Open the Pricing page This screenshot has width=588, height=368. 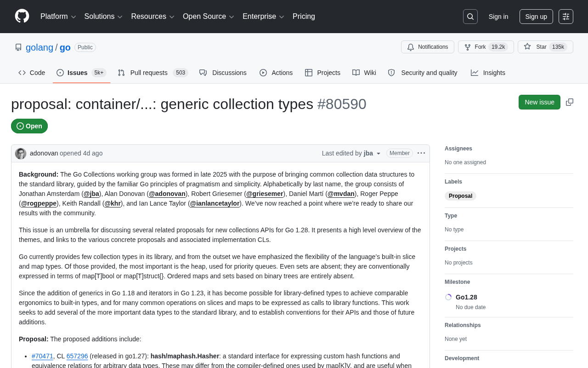point(304,17)
